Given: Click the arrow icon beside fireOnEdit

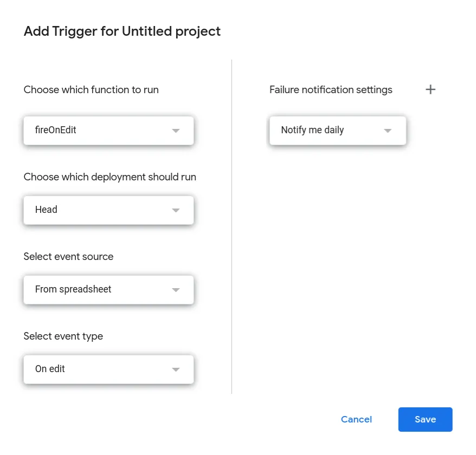Looking at the screenshot, I should 176,131.
